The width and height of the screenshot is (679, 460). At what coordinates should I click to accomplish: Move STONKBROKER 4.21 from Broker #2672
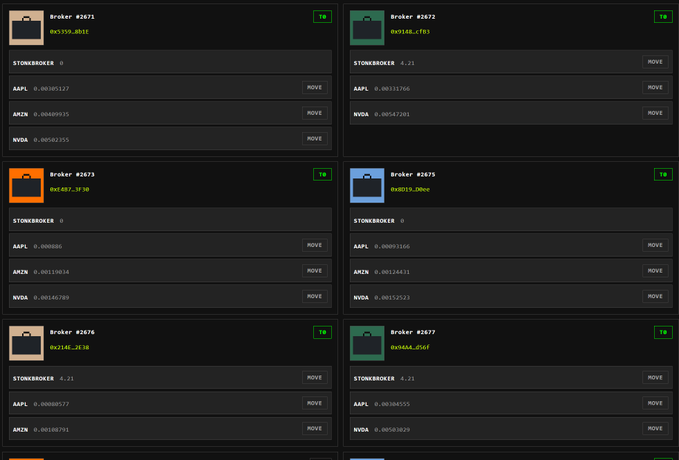[x=655, y=62]
